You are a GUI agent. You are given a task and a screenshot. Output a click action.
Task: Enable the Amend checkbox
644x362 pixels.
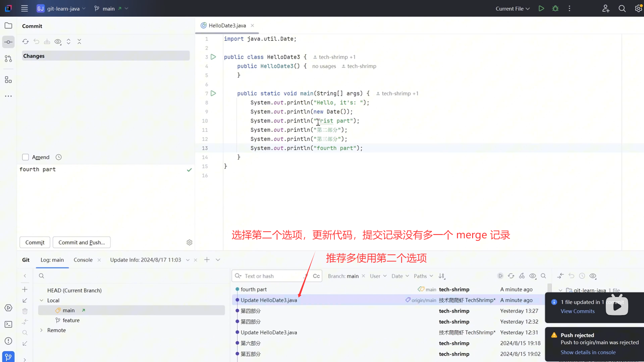(25, 157)
